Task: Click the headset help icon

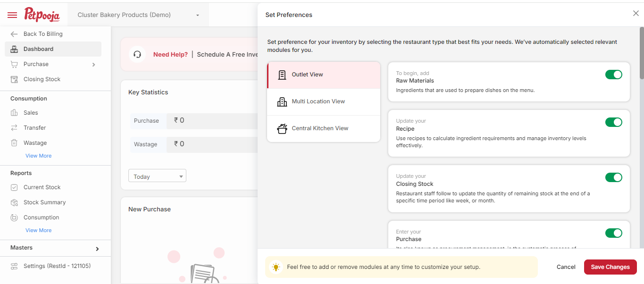Action: coord(137,54)
